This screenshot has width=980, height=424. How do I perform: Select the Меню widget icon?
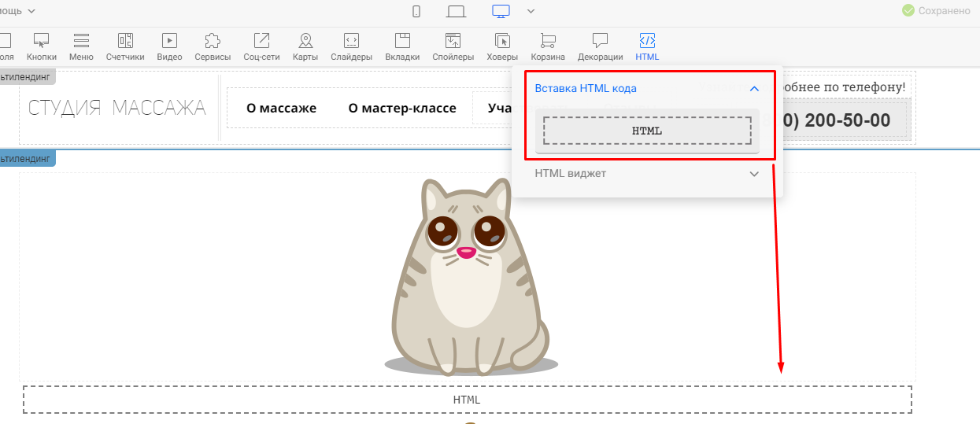81,41
